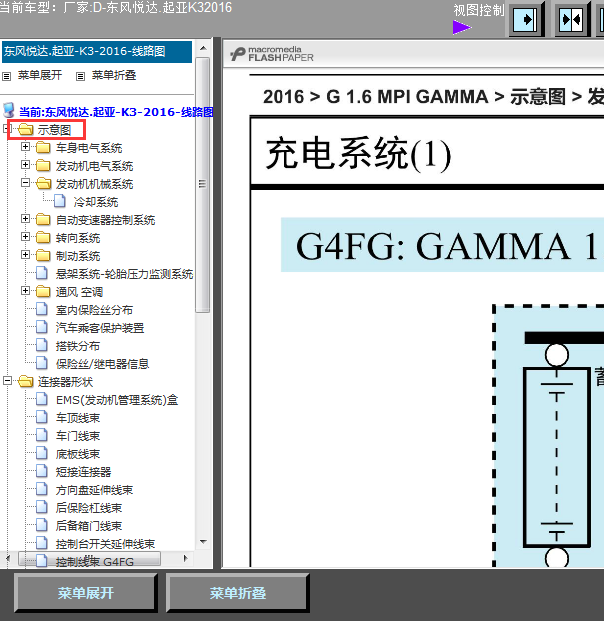The image size is (604, 622).
Task: Click the small list icon beside top 菜单折叠
Action: [81, 76]
